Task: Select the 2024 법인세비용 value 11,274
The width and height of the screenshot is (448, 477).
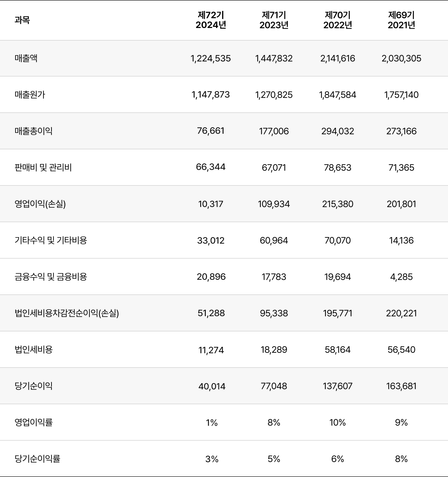Action: 211,350
